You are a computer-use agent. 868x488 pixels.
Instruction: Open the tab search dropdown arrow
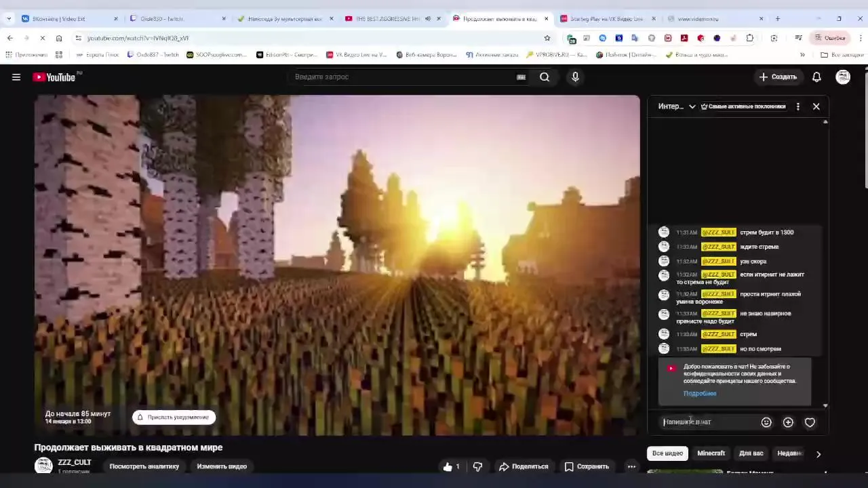[8, 19]
